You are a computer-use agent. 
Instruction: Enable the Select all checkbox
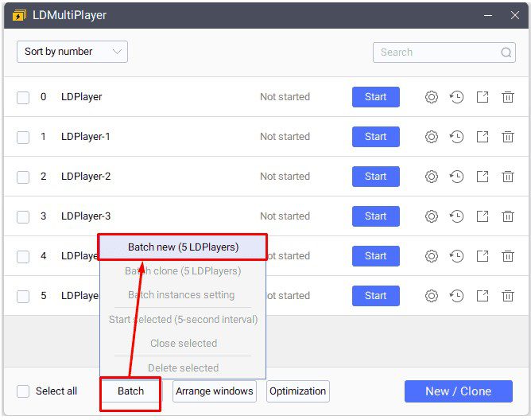click(23, 391)
